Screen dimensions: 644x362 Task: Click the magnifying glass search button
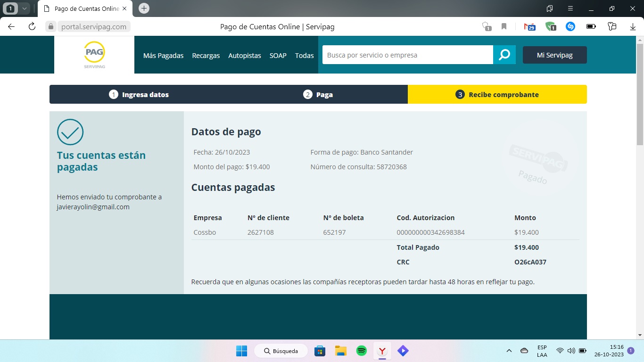click(x=505, y=55)
